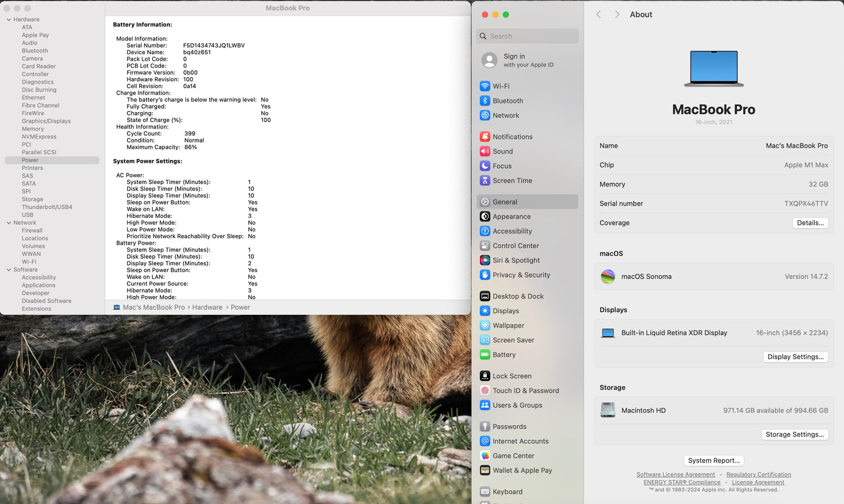
Task: Click the Siri & Spotlight icon
Action: coord(485,260)
